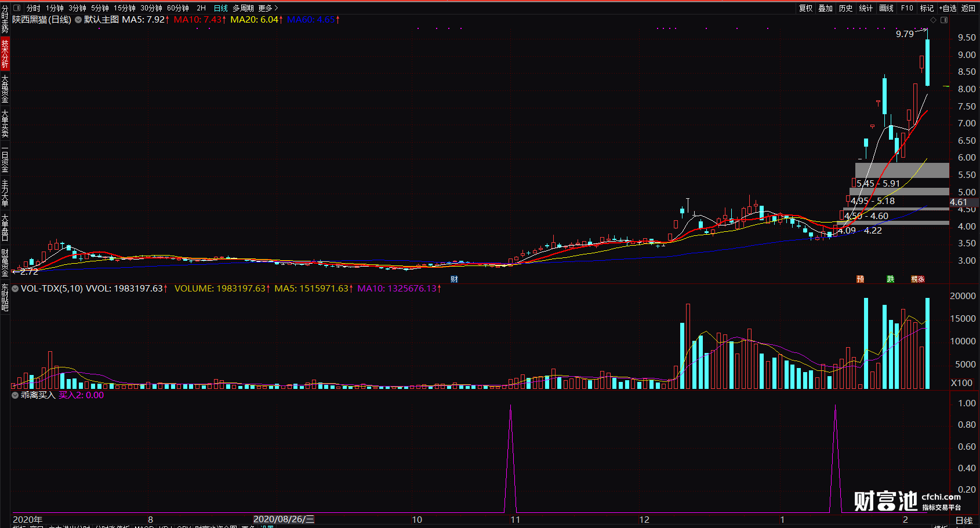The height and width of the screenshot is (528, 980).
Task: Click 返回 to go back
Action: point(968,8)
